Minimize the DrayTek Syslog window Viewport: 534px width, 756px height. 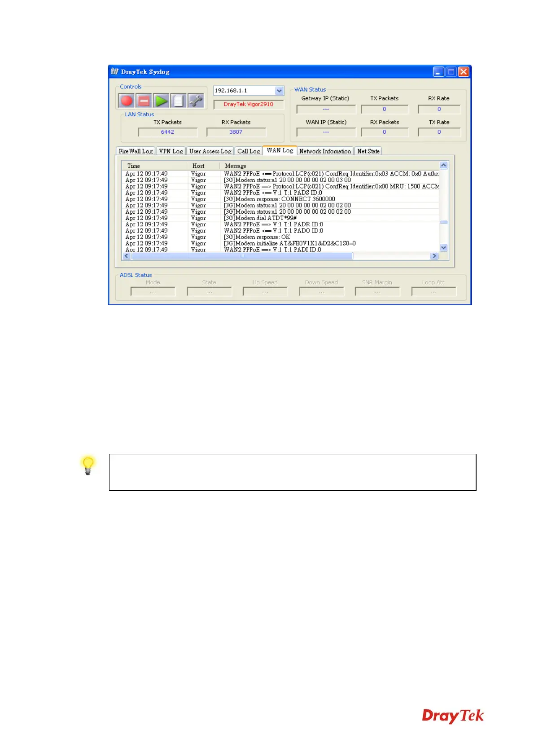pyautogui.click(x=438, y=72)
